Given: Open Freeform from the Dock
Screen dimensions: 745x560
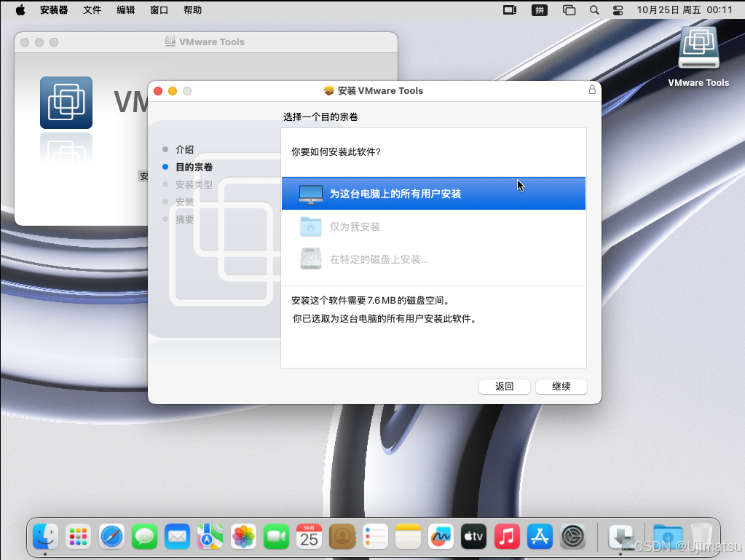Looking at the screenshot, I should pyautogui.click(x=441, y=537).
